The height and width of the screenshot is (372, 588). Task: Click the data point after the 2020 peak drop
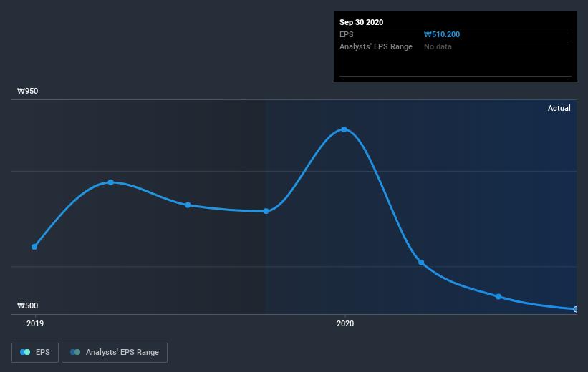coord(421,263)
